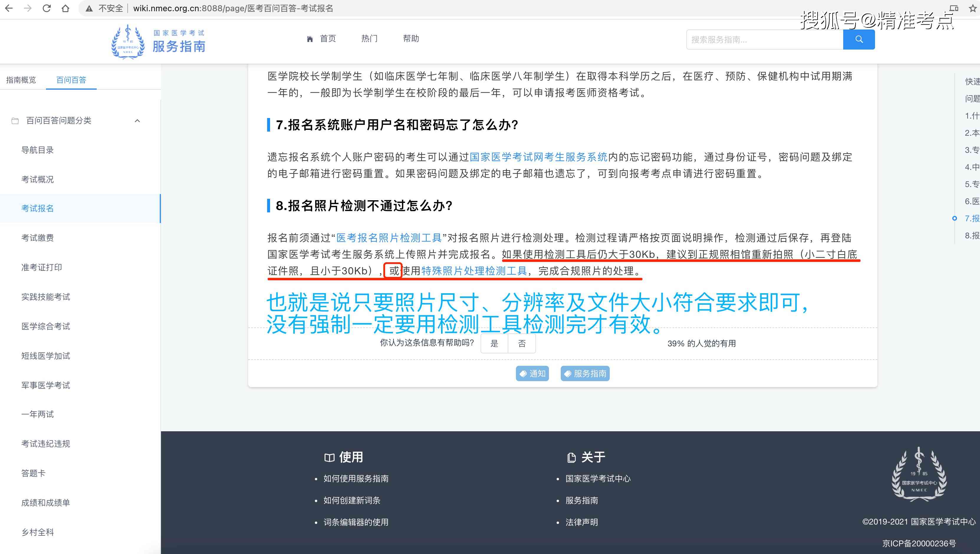The height and width of the screenshot is (554, 980).
Task: Click the browser home icon
Action: point(65,8)
